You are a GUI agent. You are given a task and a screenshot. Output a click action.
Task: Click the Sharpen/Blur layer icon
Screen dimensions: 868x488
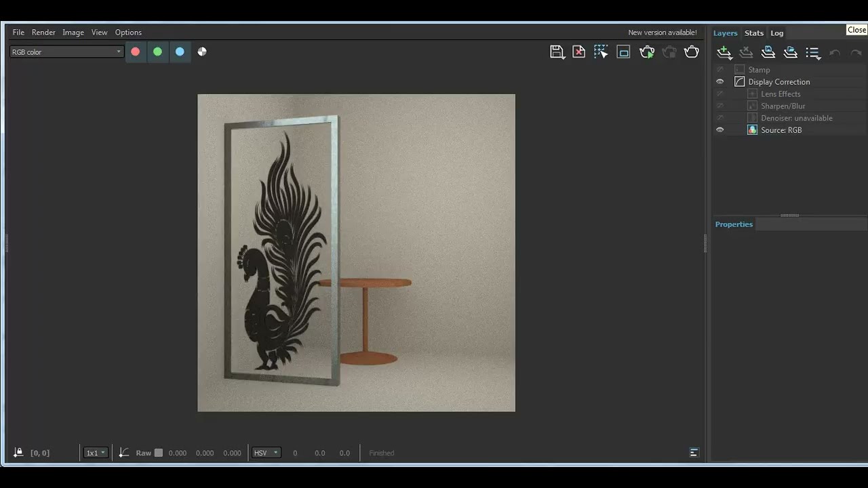[752, 106]
